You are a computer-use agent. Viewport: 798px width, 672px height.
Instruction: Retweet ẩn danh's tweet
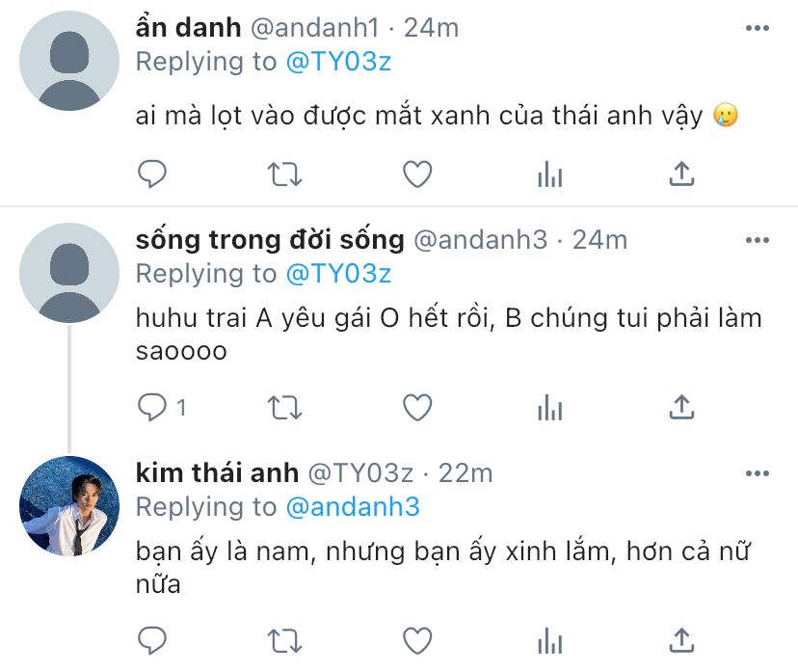click(x=284, y=175)
